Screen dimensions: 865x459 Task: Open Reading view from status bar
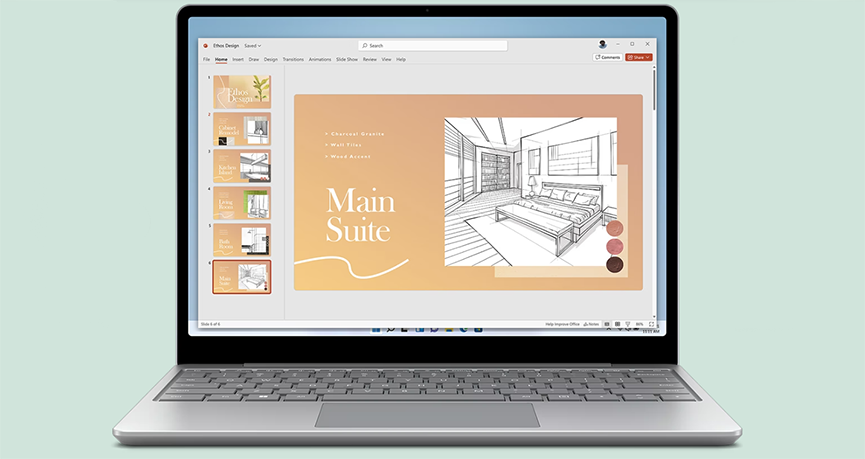click(627, 324)
